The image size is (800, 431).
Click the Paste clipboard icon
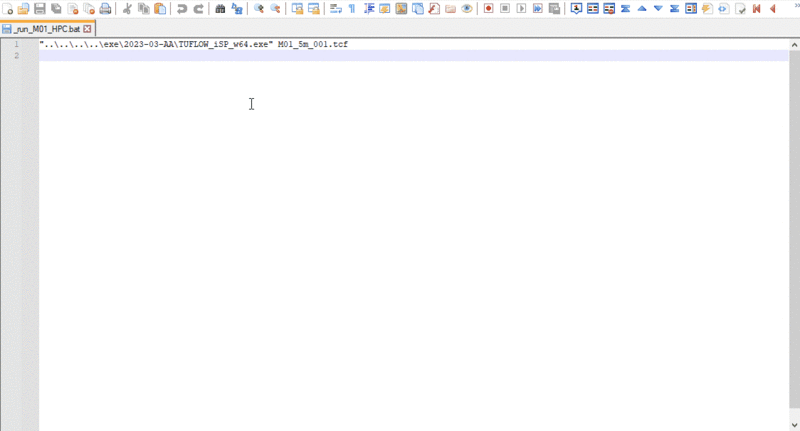pos(160,9)
